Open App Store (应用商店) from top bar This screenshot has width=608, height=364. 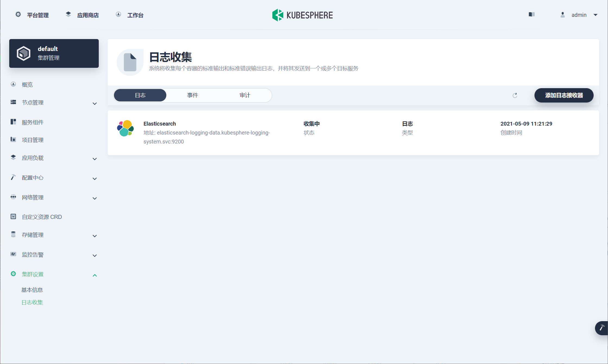pos(88,15)
